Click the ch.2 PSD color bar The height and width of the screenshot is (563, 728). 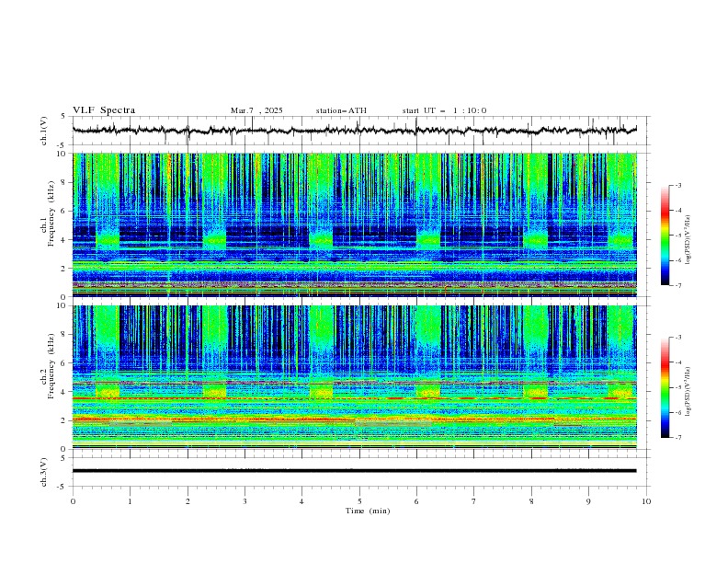665,387
